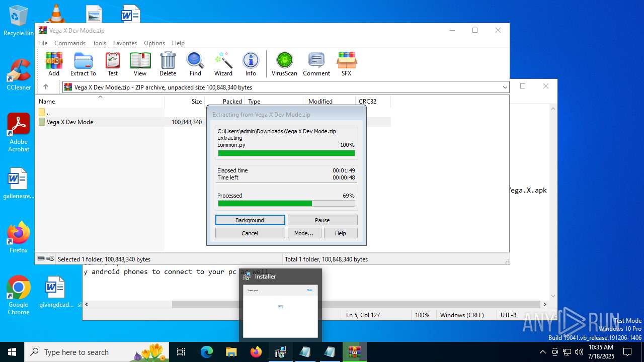644x362 pixels.
Task: Open Microsoft Edge from the taskbar
Action: coord(207,352)
